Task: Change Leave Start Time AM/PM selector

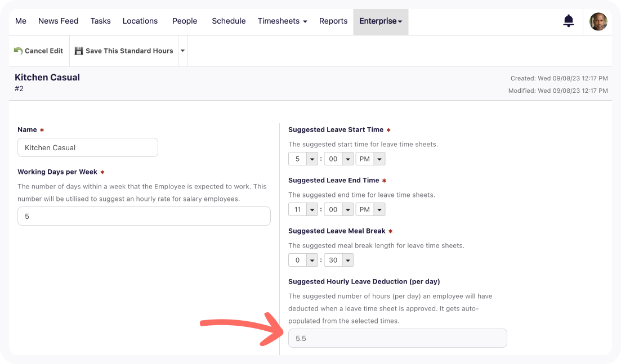Action: pyautogui.click(x=371, y=159)
